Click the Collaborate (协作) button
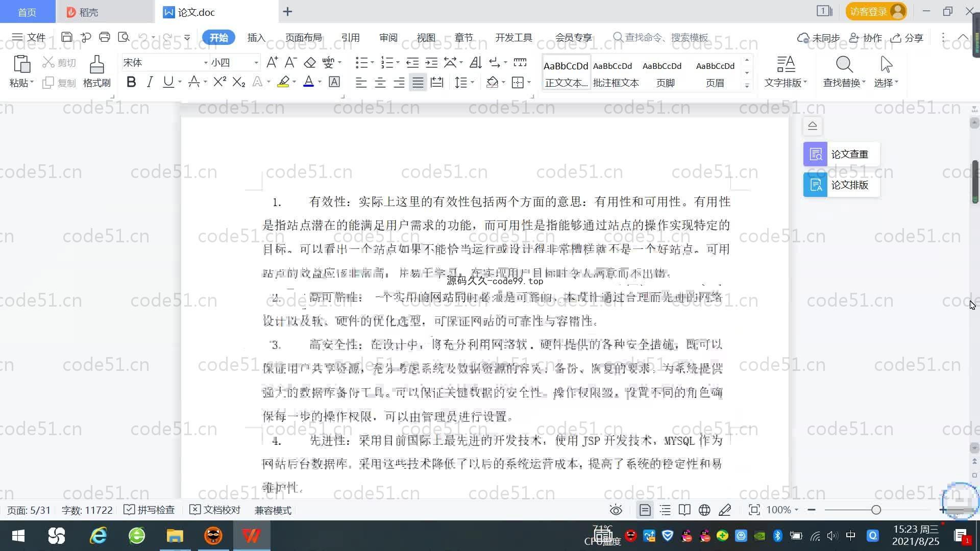The image size is (980, 551). point(866,38)
